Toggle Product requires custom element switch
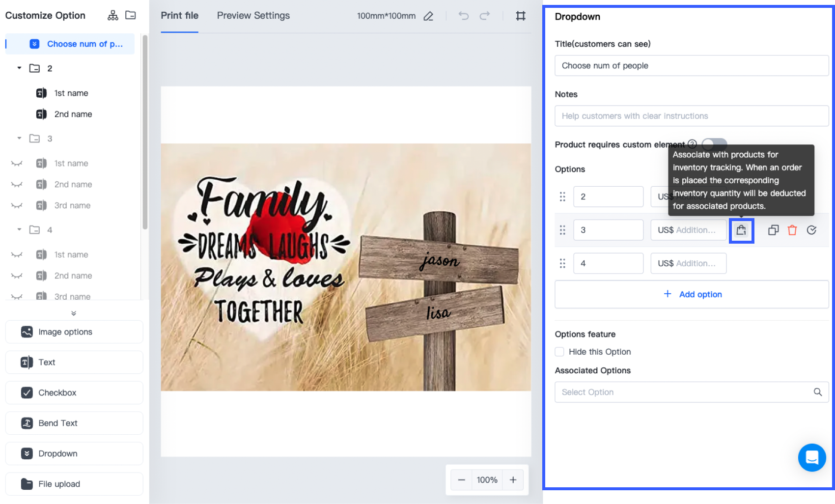 (x=714, y=144)
